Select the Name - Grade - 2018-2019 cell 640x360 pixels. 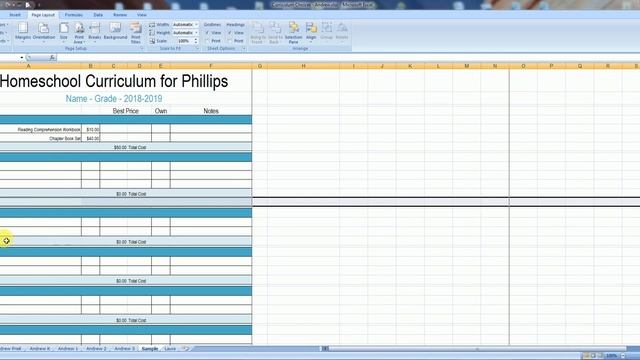coord(114,99)
